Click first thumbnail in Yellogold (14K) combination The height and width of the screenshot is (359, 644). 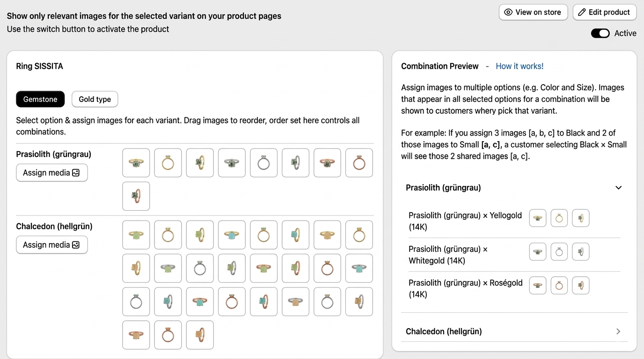tap(538, 218)
